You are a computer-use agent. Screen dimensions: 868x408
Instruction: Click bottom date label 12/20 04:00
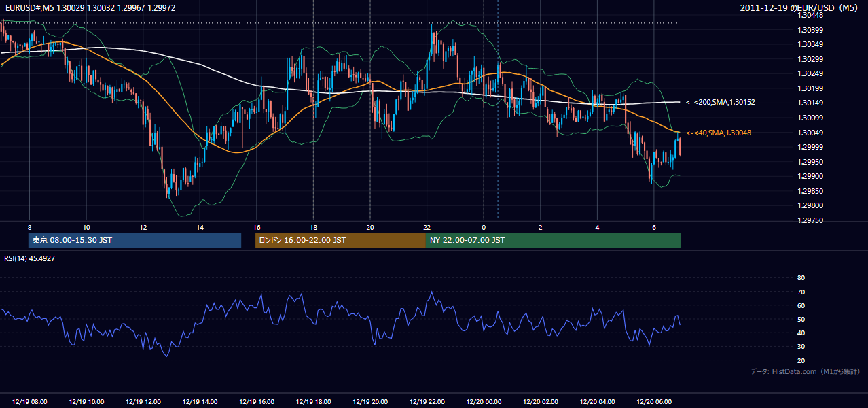click(597, 402)
